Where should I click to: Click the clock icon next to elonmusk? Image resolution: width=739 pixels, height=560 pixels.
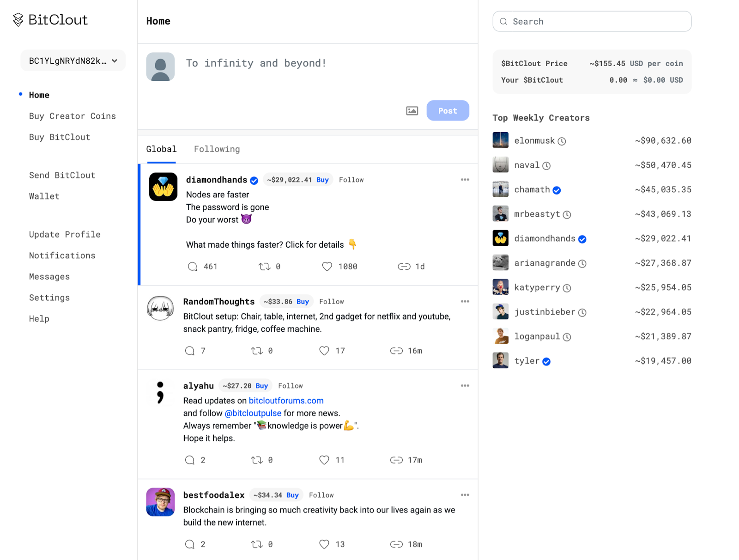tap(562, 141)
